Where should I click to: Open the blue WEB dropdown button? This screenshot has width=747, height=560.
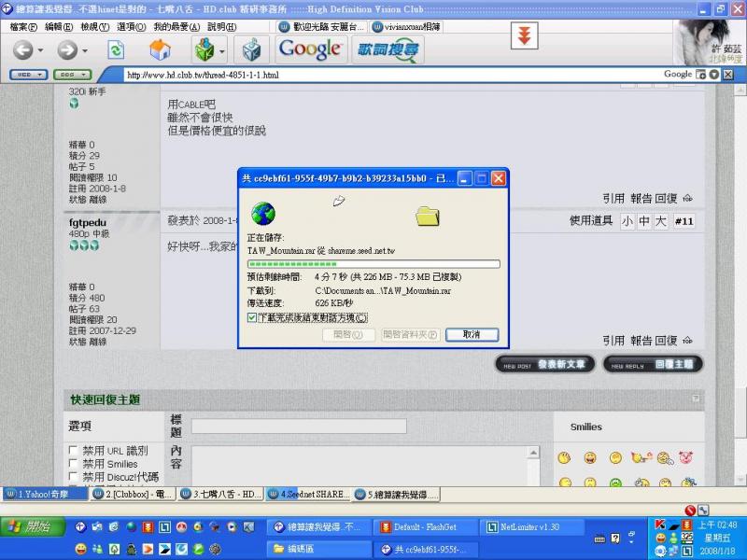(x=29, y=75)
